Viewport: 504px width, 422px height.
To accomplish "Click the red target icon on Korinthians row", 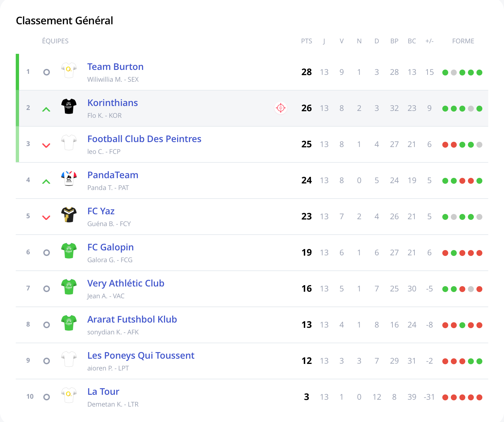I will coord(281,108).
